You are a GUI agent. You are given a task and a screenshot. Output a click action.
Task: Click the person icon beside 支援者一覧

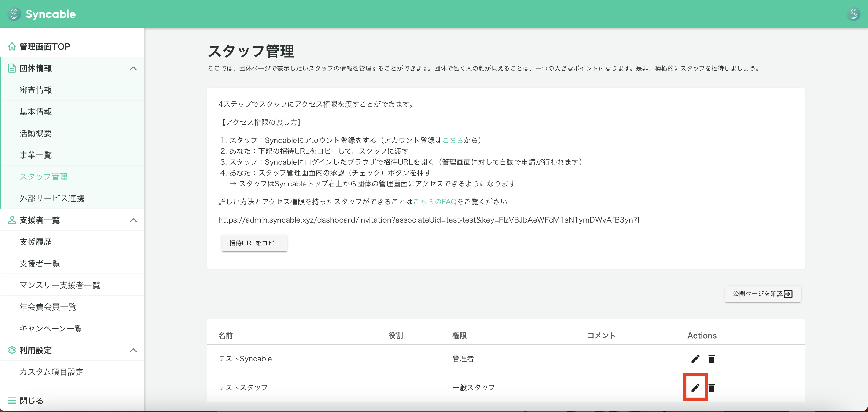click(x=12, y=220)
